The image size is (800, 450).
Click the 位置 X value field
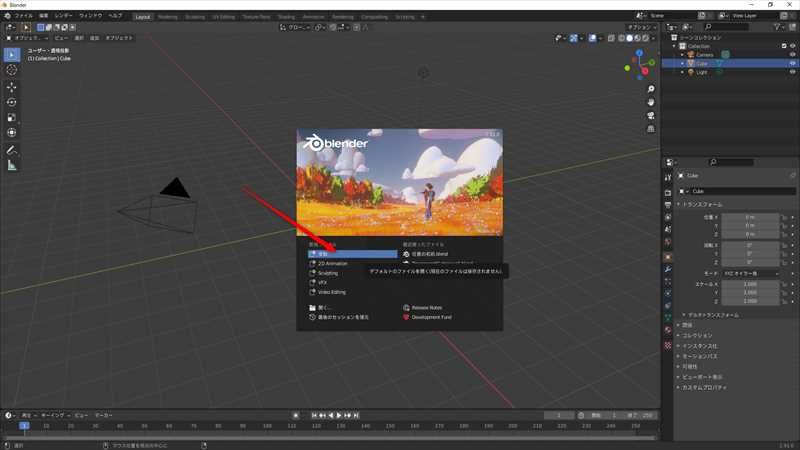pyautogui.click(x=750, y=217)
